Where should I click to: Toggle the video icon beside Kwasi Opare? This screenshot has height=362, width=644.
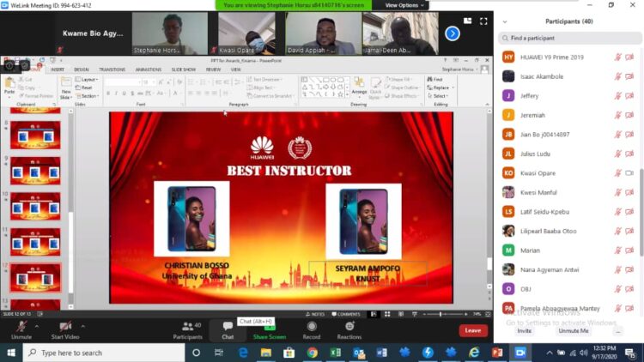click(x=629, y=173)
